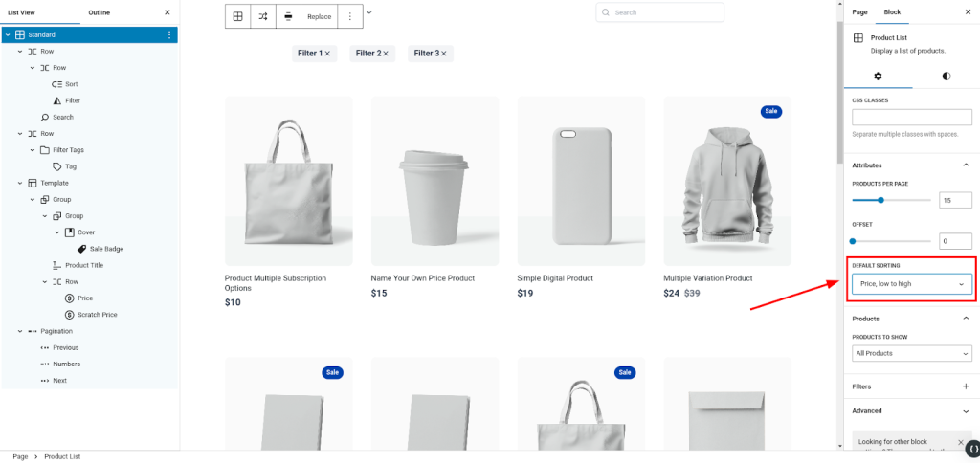Collapse the Standard block tree item
980x463 pixels.
(8, 35)
